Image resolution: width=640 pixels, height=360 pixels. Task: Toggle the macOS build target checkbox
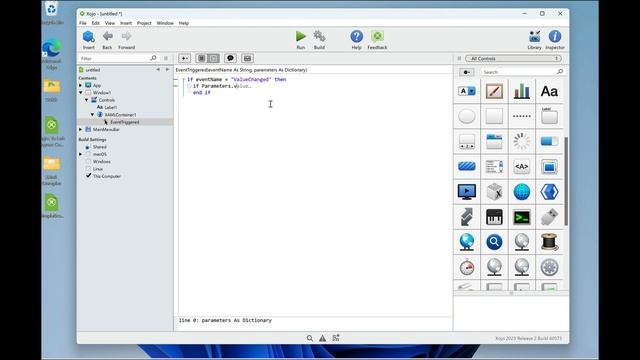click(x=88, y=154)
